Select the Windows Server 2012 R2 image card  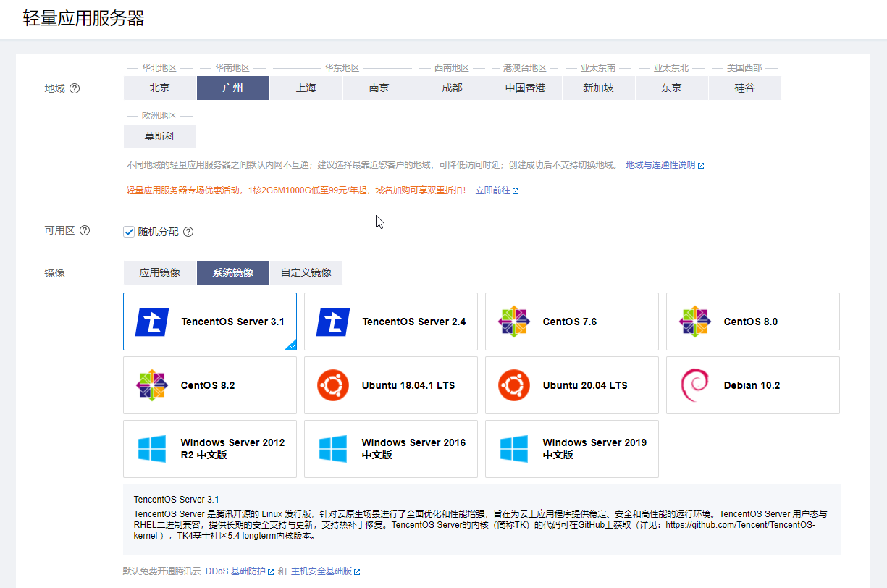210,449
